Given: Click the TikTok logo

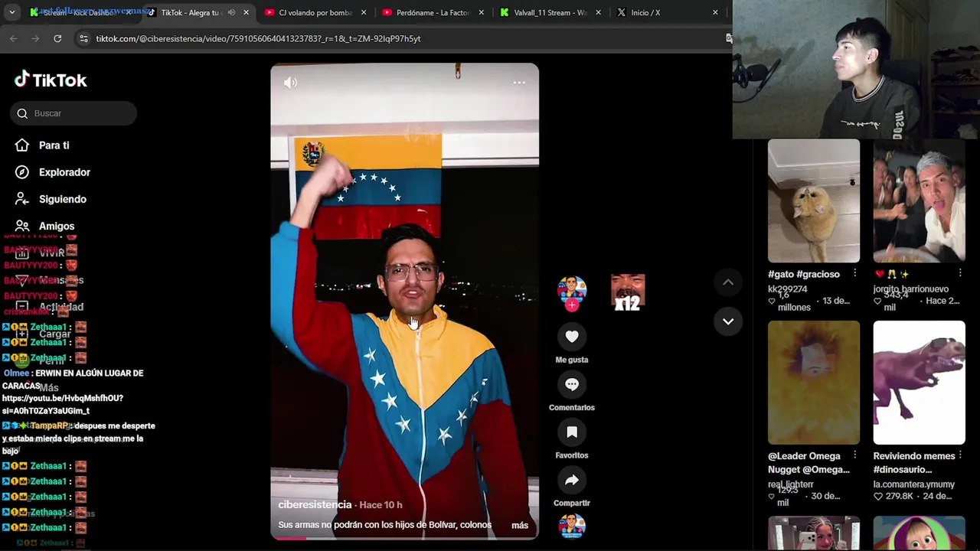Looking at the screenshot, I should point(51,80).
